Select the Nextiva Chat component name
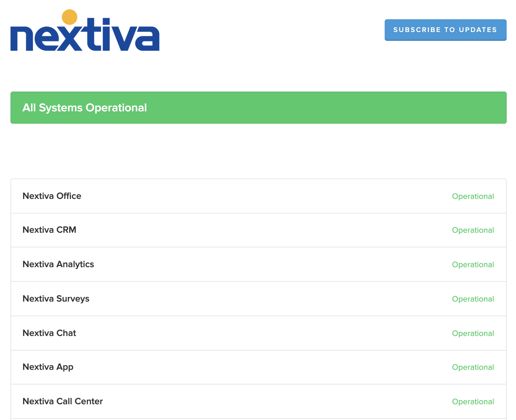 click(x=49, y=333)
